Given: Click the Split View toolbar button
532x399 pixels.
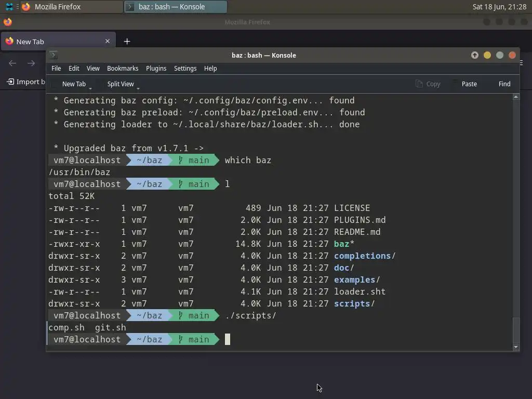Looking at the screenshot, I should pos(121,84).
